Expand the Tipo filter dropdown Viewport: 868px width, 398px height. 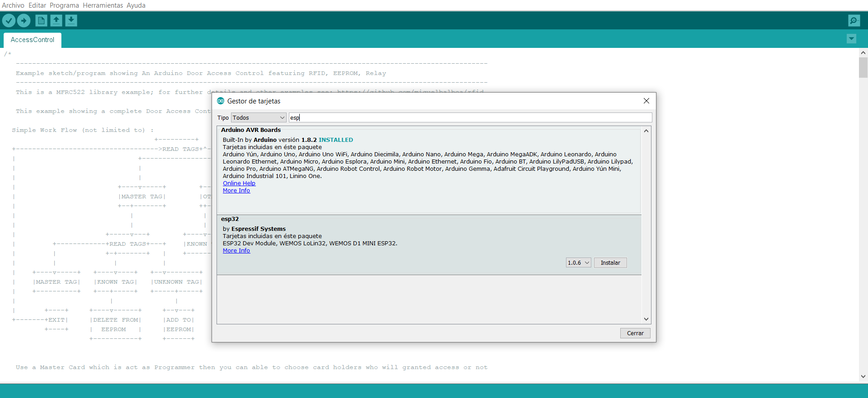click(x=259, y=117)
